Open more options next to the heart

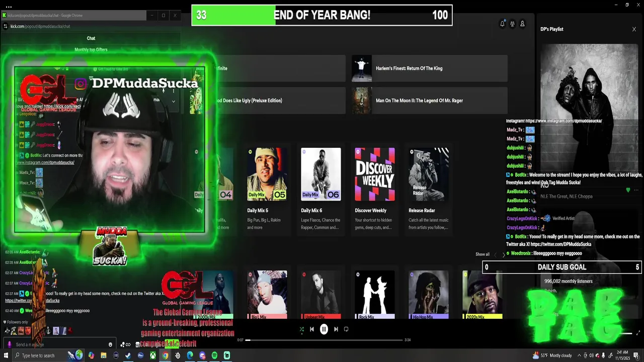click(636, 190)
